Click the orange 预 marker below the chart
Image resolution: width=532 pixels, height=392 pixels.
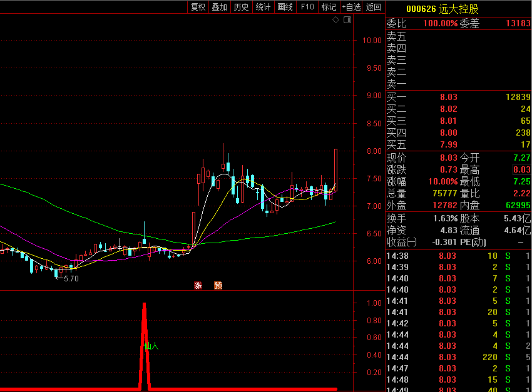coord(218,286)
